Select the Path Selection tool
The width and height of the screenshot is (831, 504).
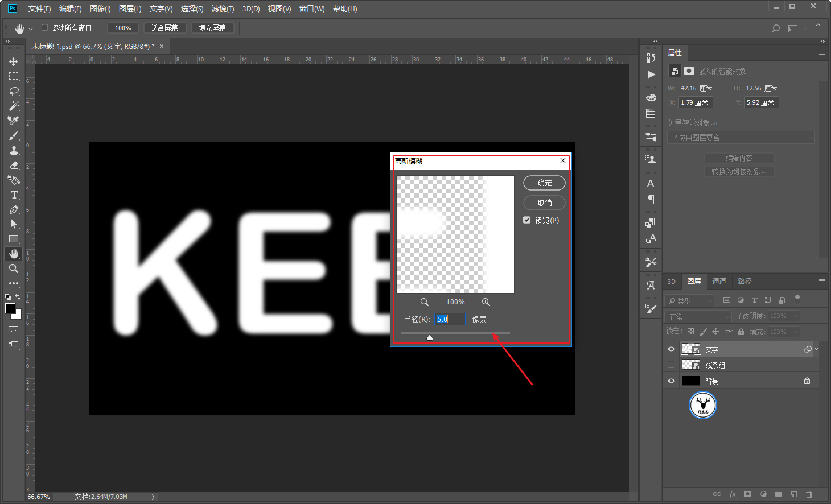[14, 224]
